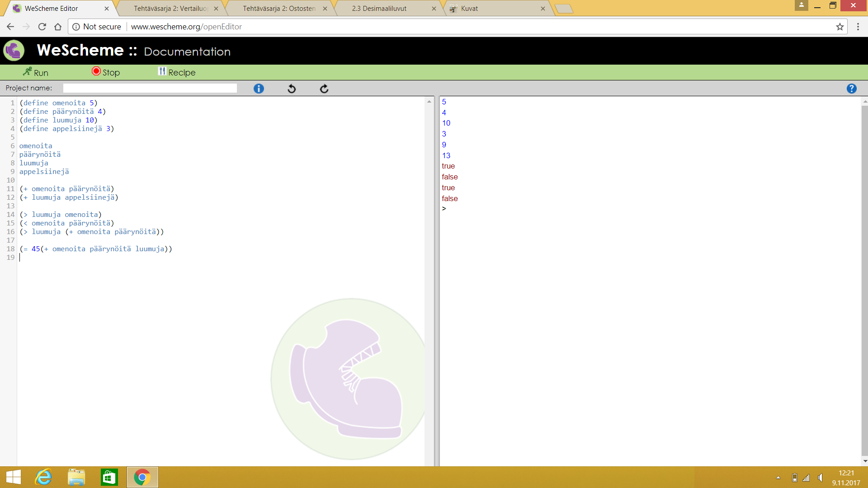Reload the page
The width and height of the screenshot is (868, 488).
tap(42, 27)
